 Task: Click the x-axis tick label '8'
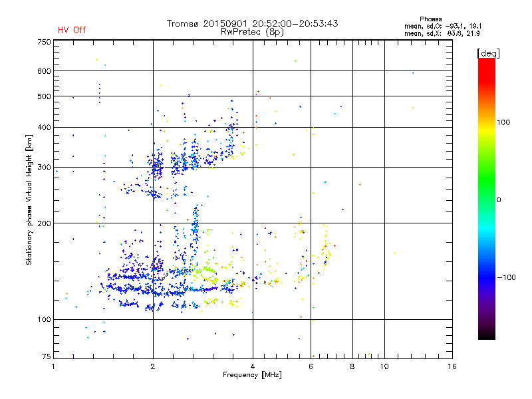pos(352,366)
